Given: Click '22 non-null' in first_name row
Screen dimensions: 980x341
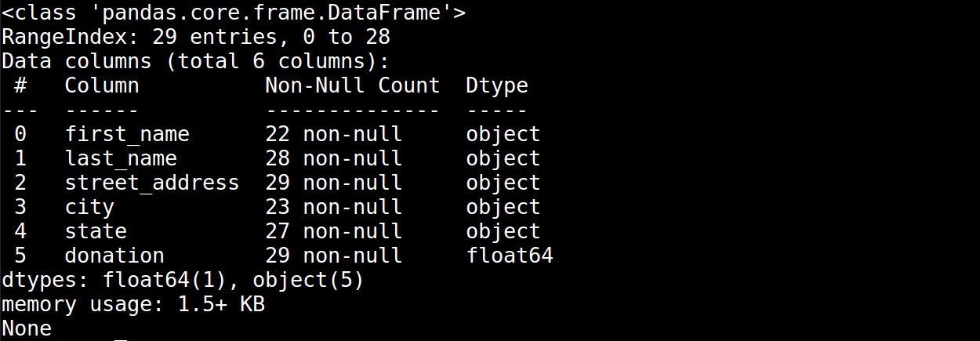Looking at the screenshot, I should click(x=333, y=134).
